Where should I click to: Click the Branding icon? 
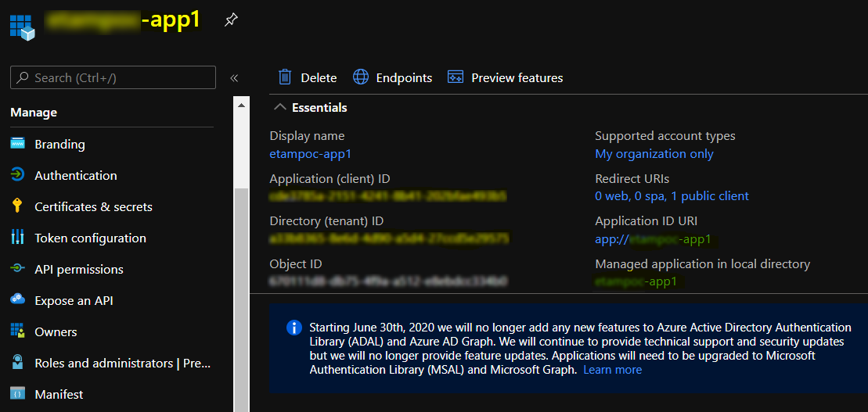(x=18, y=144)
